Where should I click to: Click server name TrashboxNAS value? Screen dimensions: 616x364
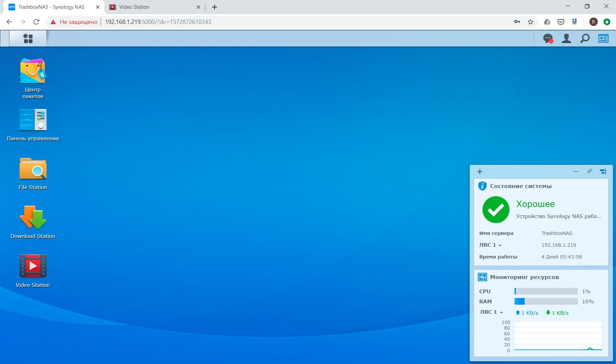pos(557,233)
